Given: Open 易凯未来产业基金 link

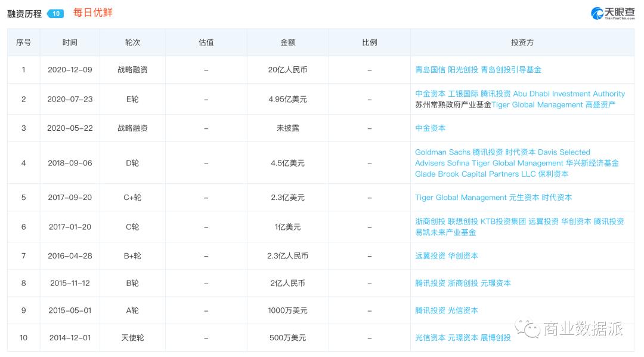Looking at the screenshot, I should click(x=445, y=232).
